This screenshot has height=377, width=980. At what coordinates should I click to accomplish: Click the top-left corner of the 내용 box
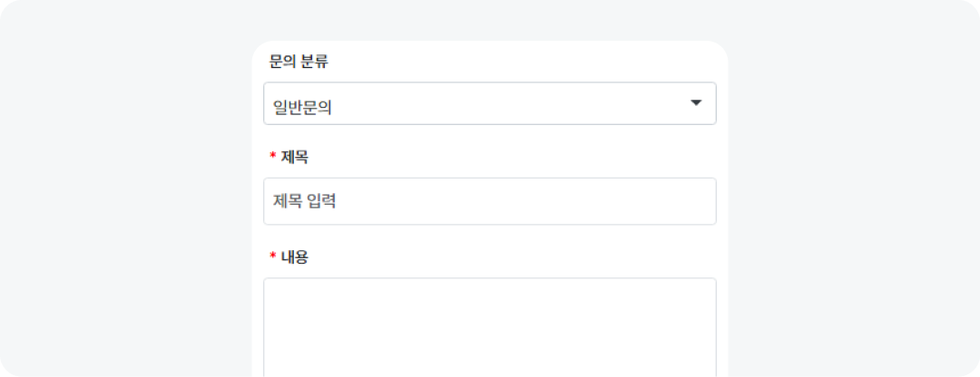(x=269, y=284)
